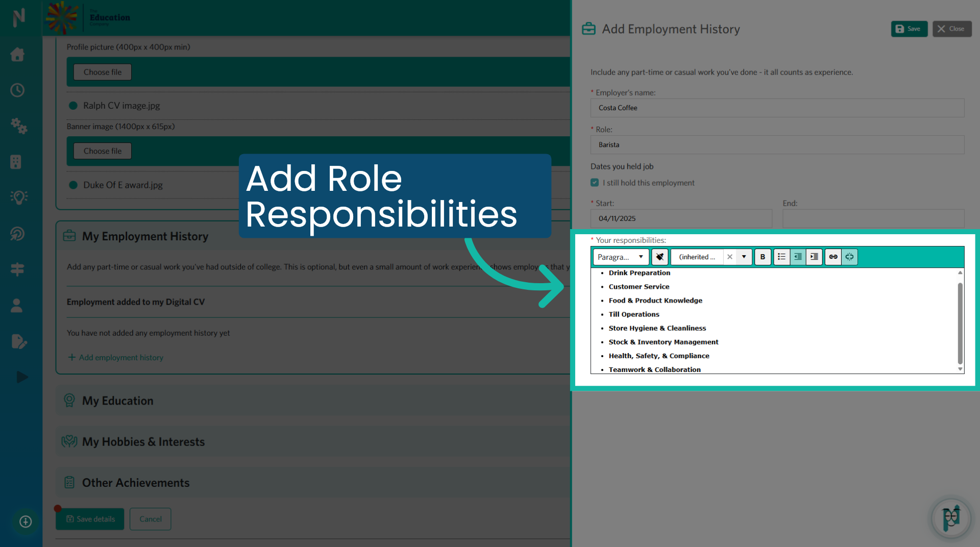The image size is (980, 547).
Task: Click 'Teamwork & Collaboration' bullet text
Action: (x=655, y=369)
